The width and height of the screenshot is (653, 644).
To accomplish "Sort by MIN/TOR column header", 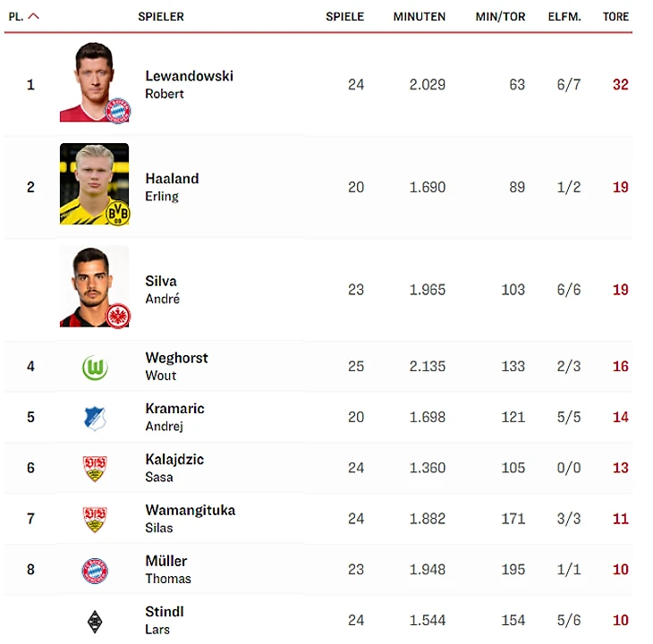I will click(500, 16).
